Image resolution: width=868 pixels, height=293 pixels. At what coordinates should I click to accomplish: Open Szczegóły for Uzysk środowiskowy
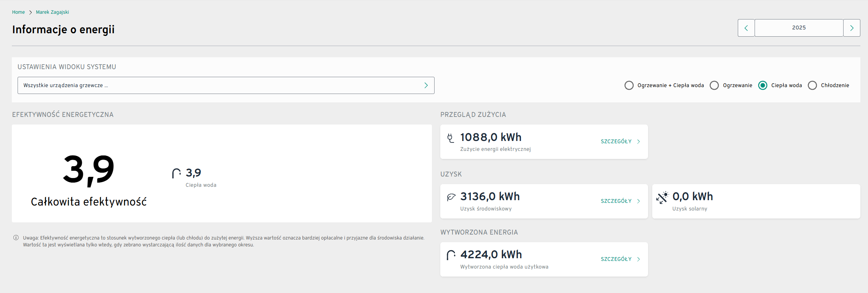pyautogui.click(x=620, y=201)
